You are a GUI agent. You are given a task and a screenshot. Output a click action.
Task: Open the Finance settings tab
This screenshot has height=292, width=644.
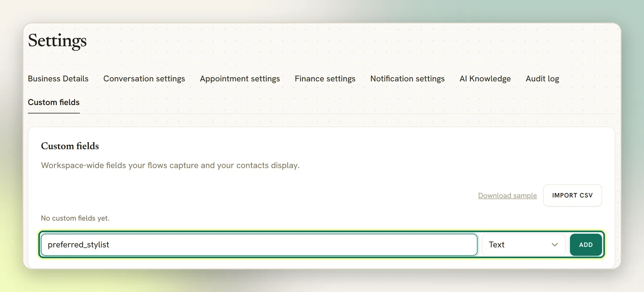click(325, 79)
